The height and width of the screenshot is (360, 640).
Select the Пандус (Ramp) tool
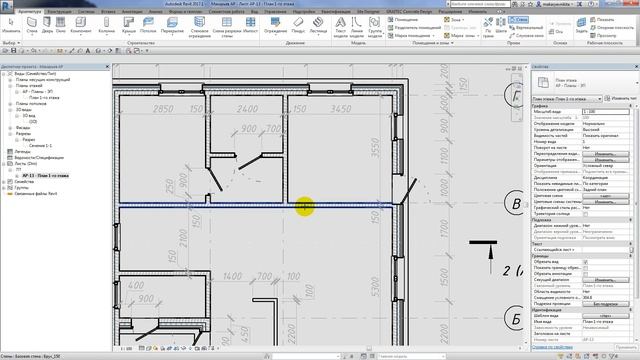point(298,25)
